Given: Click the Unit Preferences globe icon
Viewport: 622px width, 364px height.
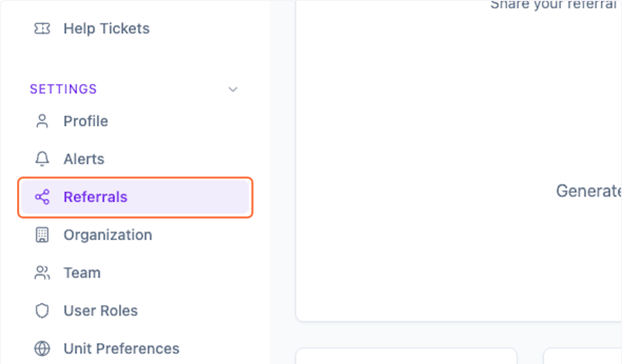Looking at the screenshot, I should pos(42,348).
